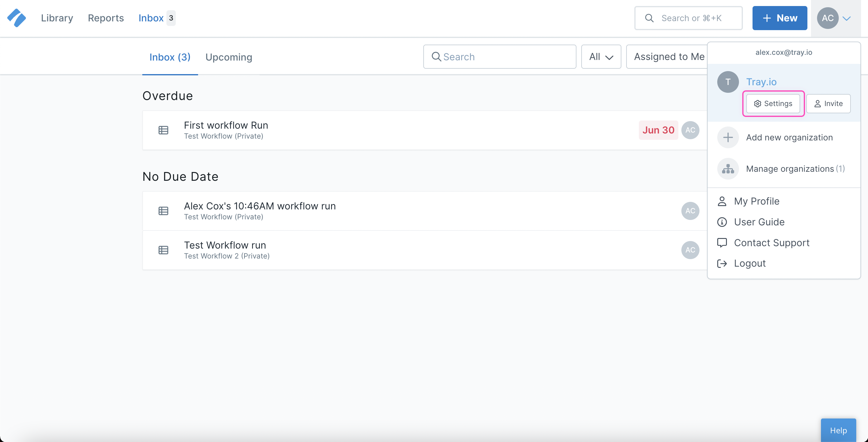Click the blue New button

(x=779, y=18)
